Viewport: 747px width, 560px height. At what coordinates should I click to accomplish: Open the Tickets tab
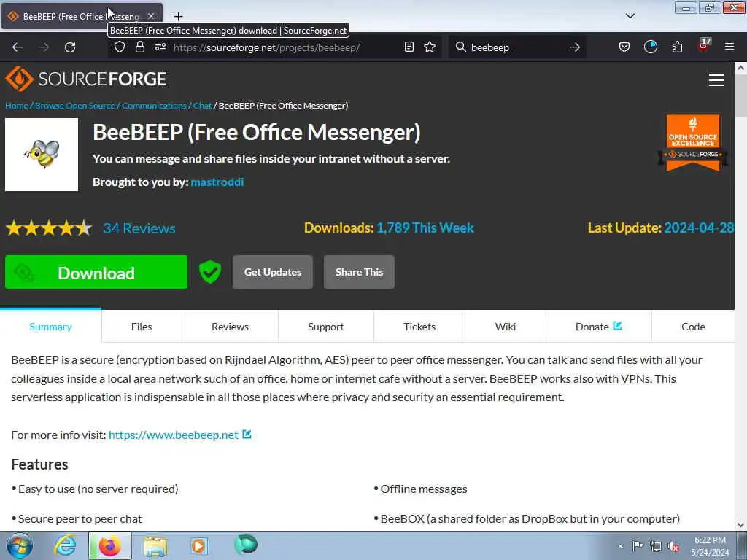tap(419, 327)
